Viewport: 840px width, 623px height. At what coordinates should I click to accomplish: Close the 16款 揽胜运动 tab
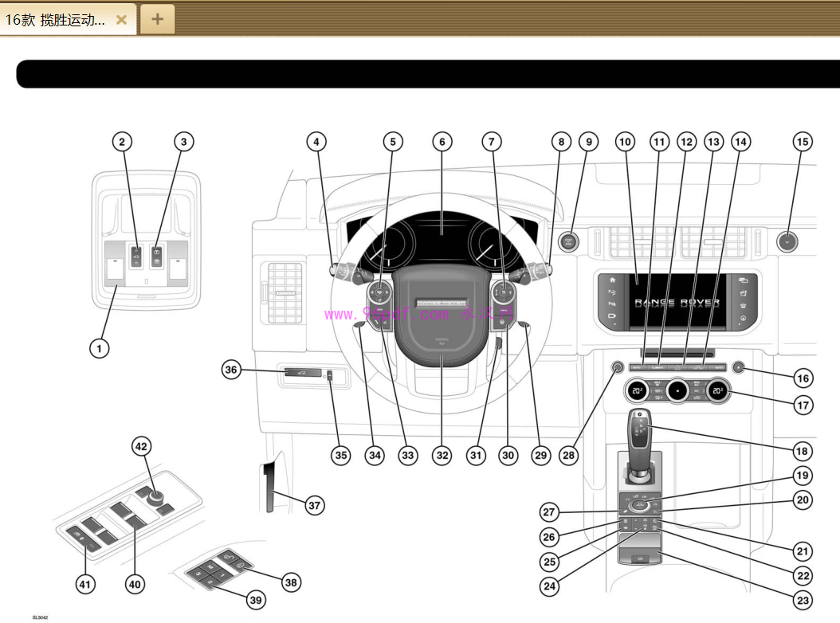[x=121, y=20]
